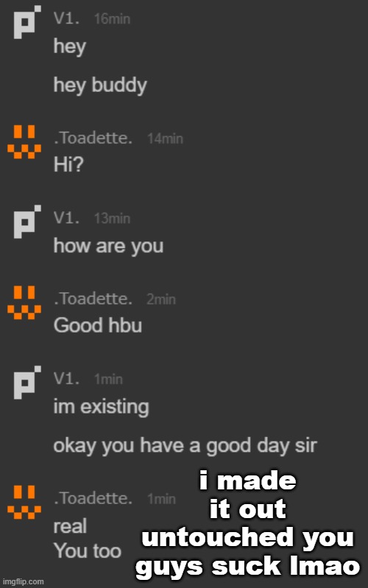The image size is (368, 588).
Task: Open .Toadette. username above 'Hi?'
Action: 93,138
